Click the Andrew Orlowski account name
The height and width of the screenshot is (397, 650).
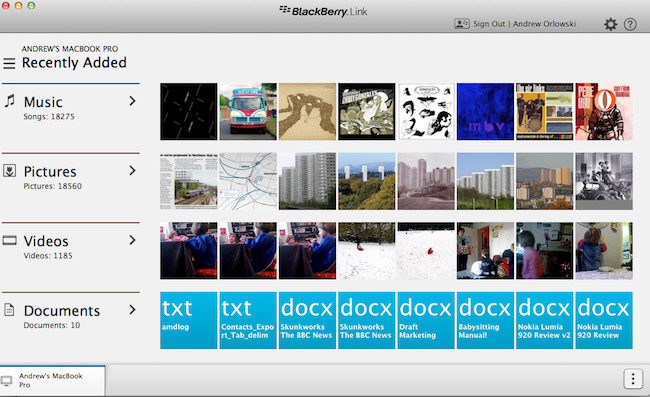(544, 24)
